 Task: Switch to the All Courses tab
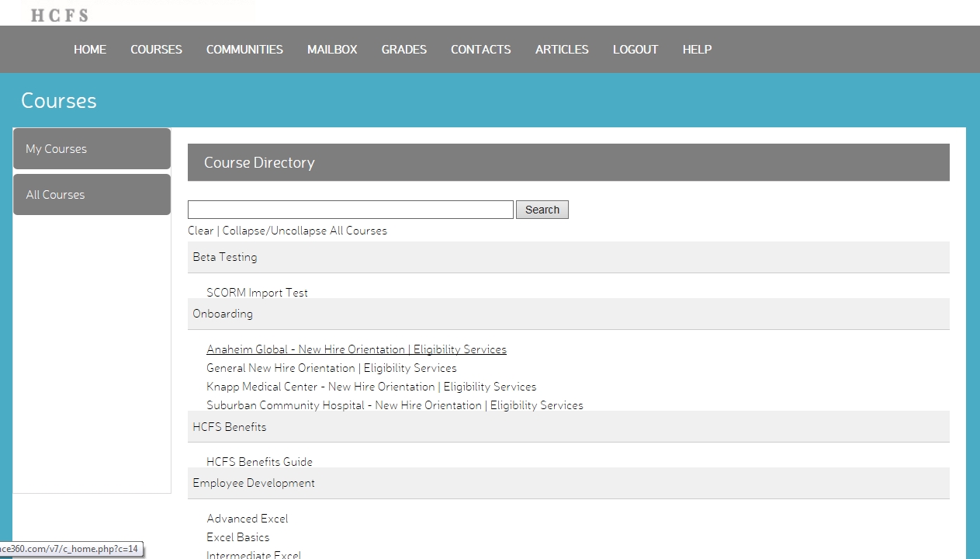[92, 195]
